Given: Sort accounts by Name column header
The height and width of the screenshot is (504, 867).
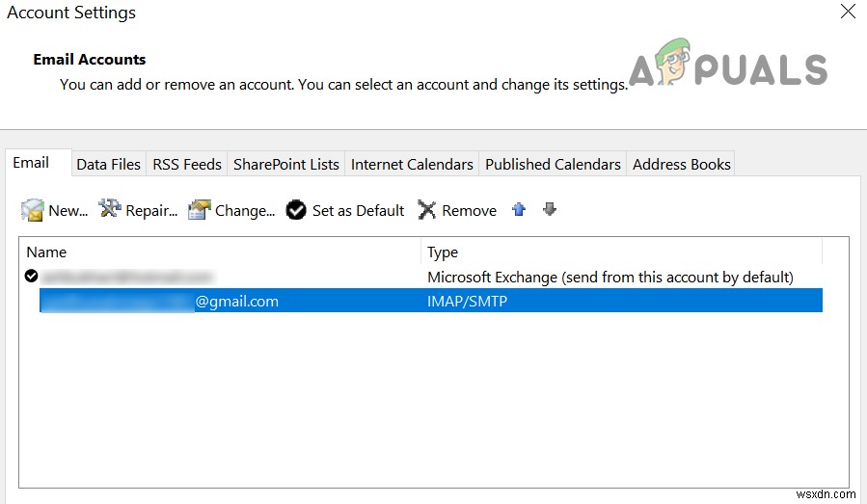Looking at the screenshot, I should 220,252.
